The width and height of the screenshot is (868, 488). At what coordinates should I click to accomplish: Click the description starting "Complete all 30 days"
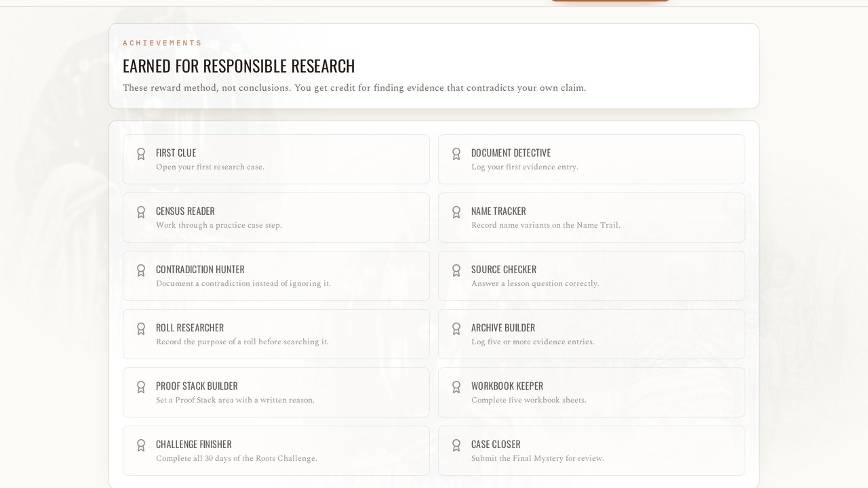(237, 459)
